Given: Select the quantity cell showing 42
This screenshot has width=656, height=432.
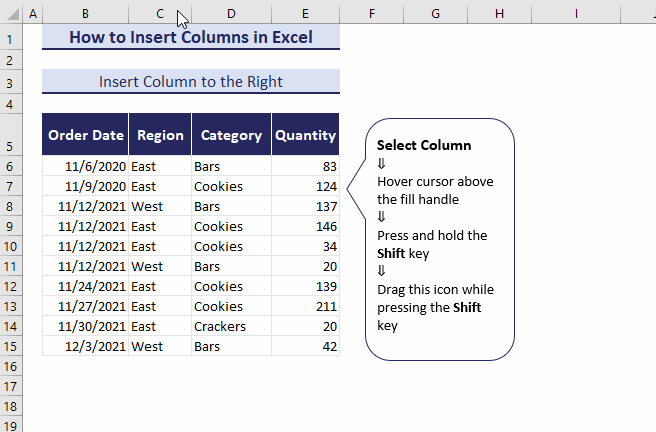Looking at the screenshot, I should point(305,346).
